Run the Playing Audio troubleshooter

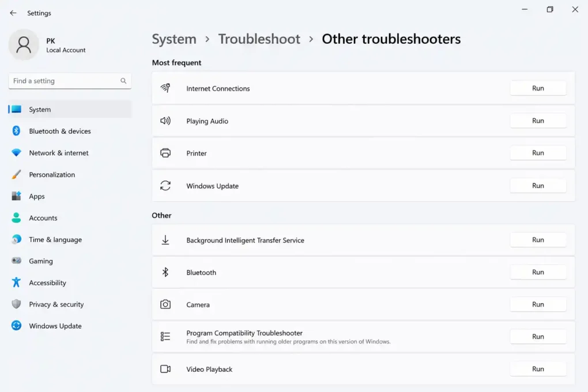tap(538, 121)
